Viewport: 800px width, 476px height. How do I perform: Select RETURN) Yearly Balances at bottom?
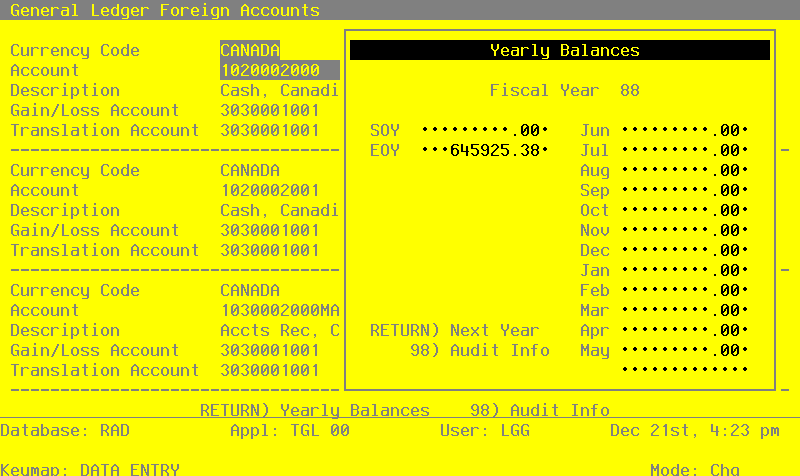point(315,410)
